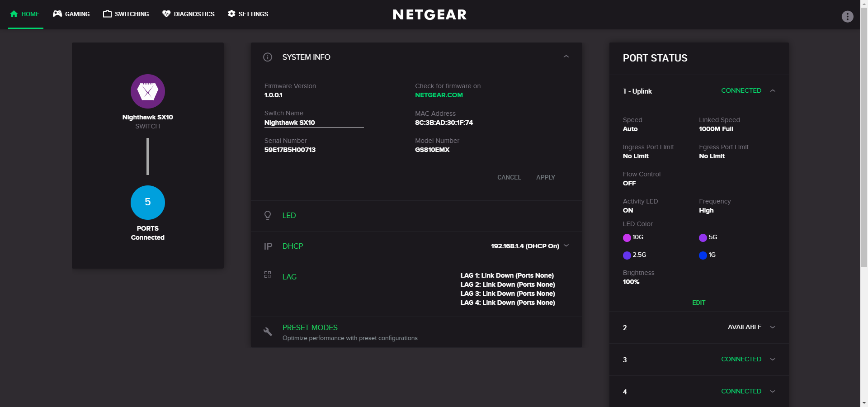Click the page vertical scrollbar
Screen dimensions: 868x407
(864, 138)
